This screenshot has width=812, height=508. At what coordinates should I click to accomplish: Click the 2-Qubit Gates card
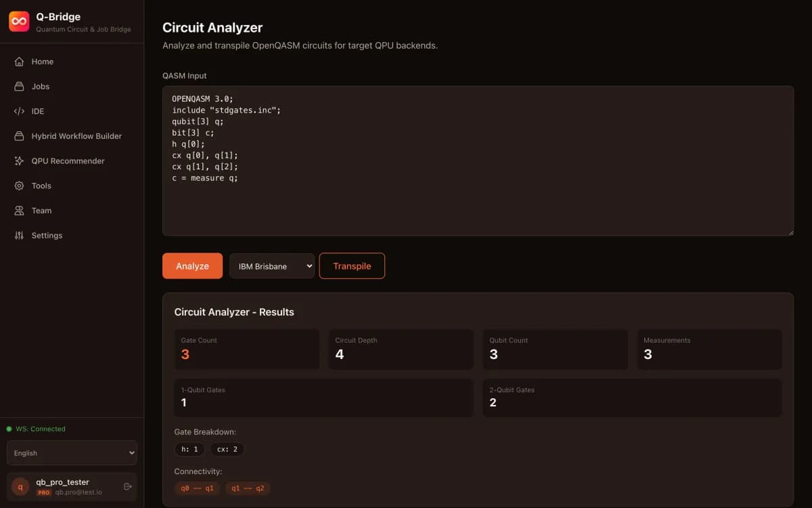[x=633, y=398]
